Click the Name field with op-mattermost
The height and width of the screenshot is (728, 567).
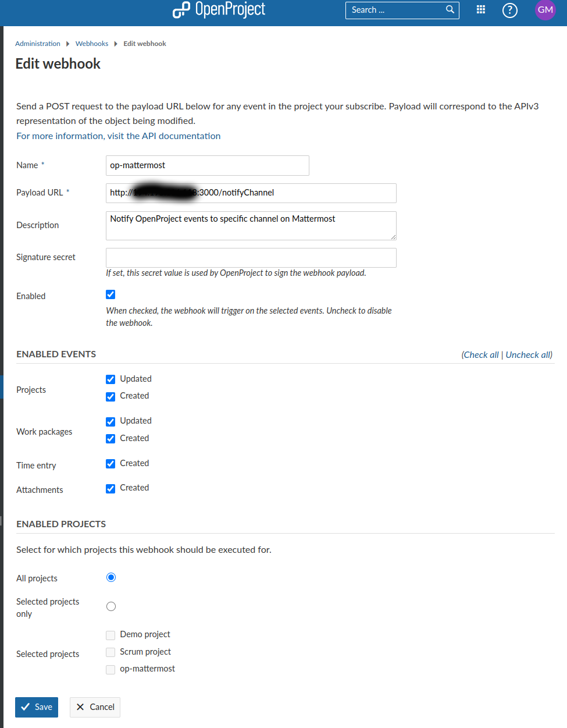(208, 165)
